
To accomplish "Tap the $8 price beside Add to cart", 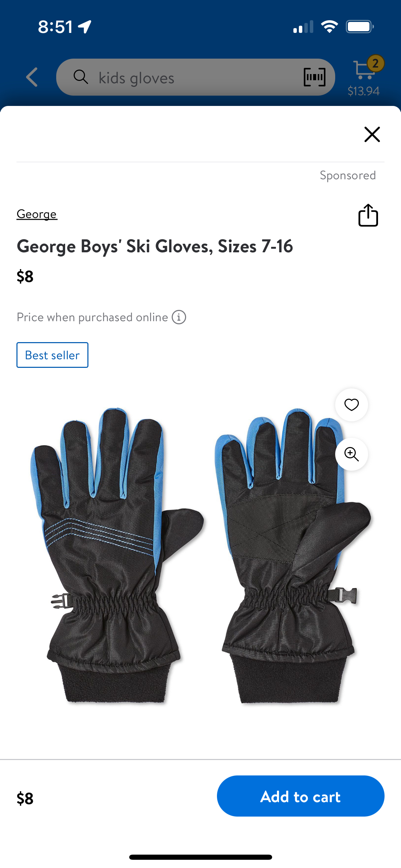I will pyautogui.click(x=25, y=798).
